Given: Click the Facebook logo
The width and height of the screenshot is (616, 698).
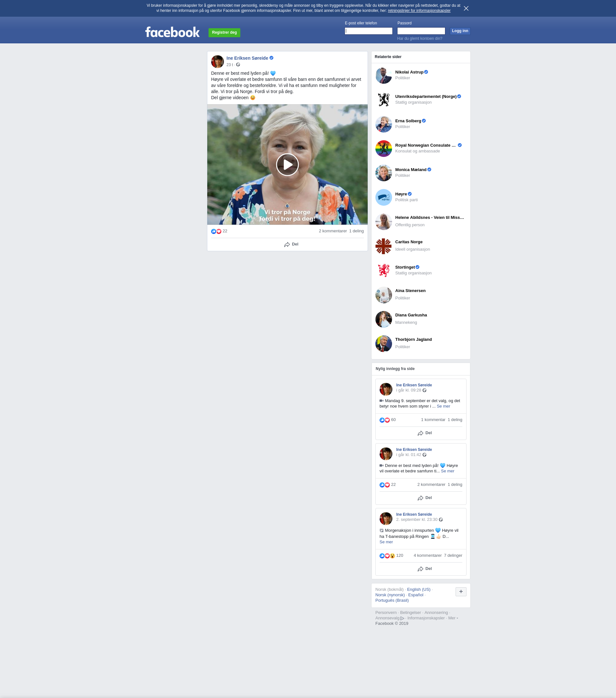Looking at the screenshot, I should 172,32.
